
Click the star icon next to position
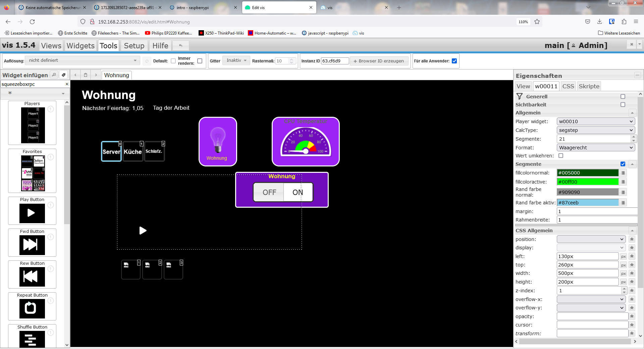pos(632,239)
